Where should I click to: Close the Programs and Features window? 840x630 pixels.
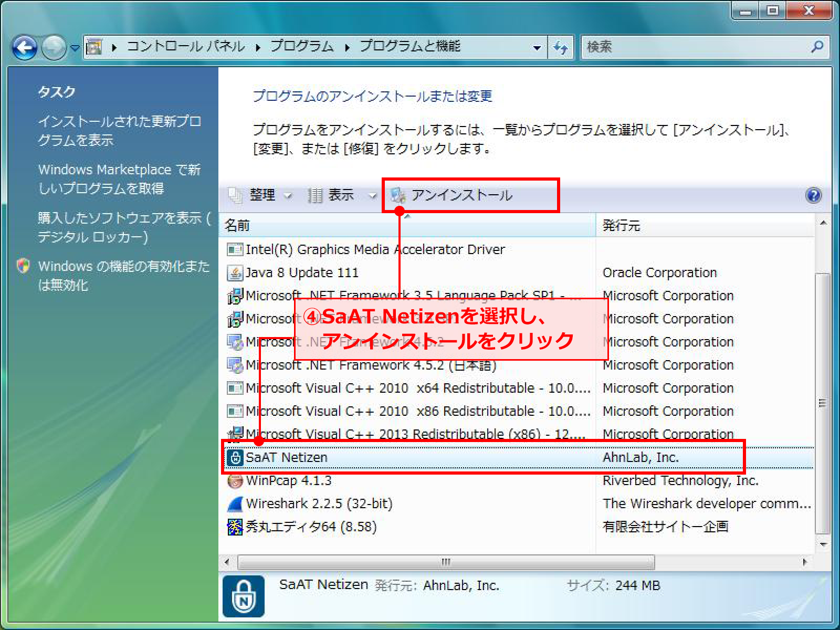[809, 11]
